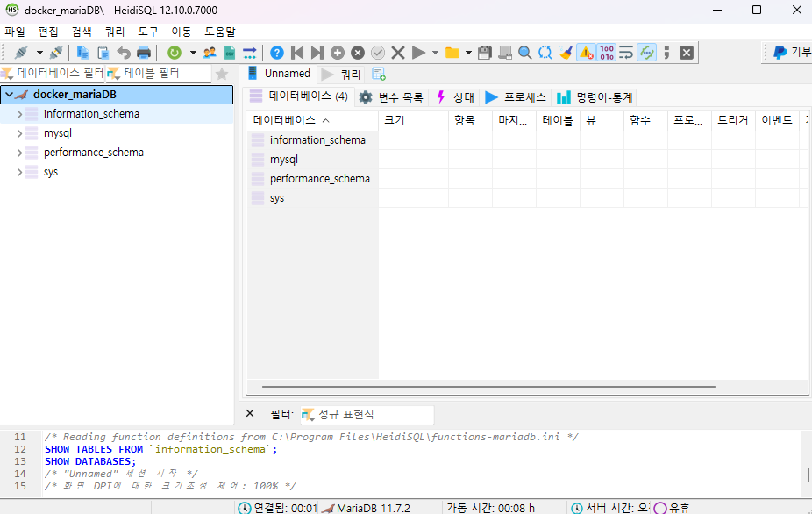This screenshot has height=514, width=812.
Task: Open the refresh options dropdown arrow
Action: pyautogui.click(x=193, y=53)
